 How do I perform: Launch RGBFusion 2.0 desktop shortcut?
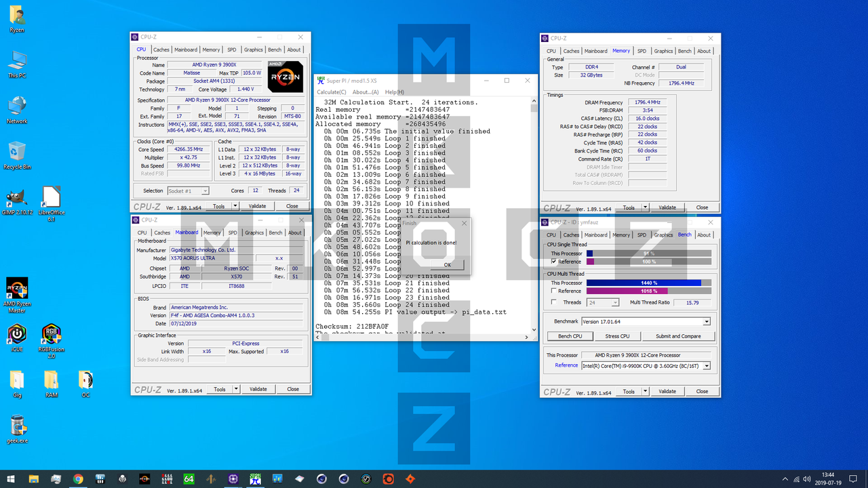click(x=52, y=342)
